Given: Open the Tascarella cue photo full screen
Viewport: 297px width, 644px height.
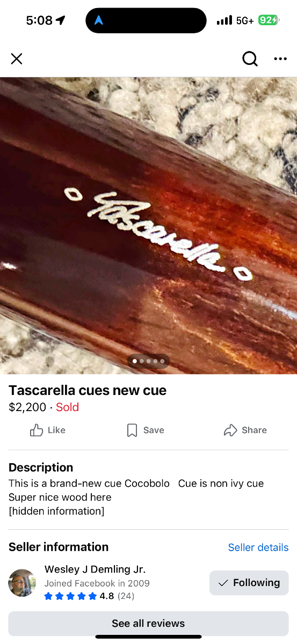Looking at the screenshot, I should 148,225.
